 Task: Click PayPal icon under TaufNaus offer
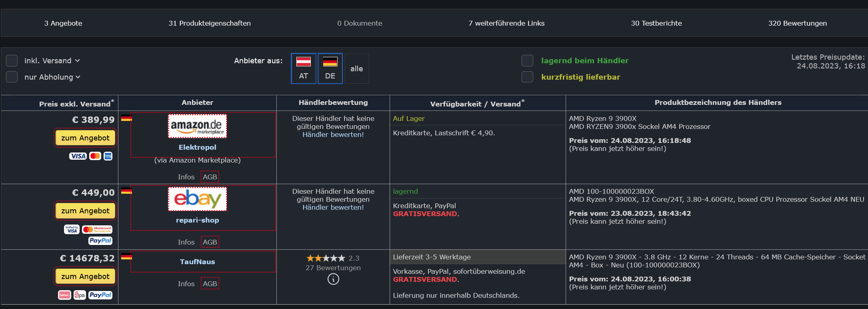click(x=100, y=295)
